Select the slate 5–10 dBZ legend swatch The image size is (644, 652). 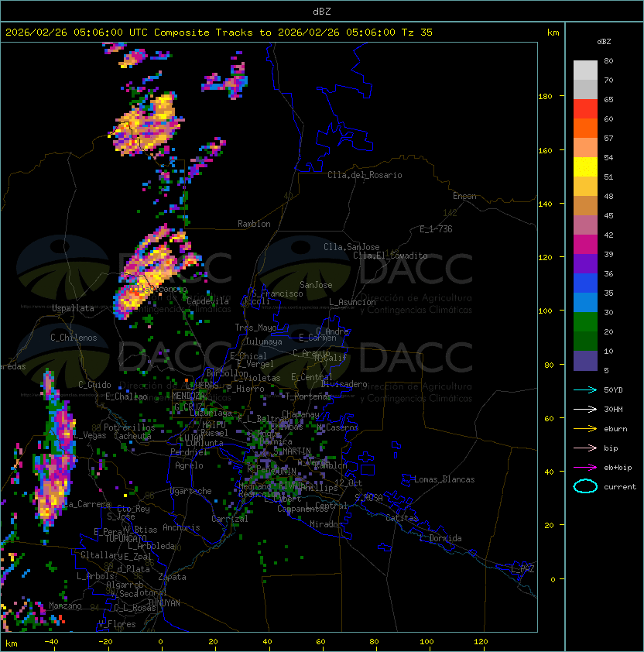tap(585, 361)
